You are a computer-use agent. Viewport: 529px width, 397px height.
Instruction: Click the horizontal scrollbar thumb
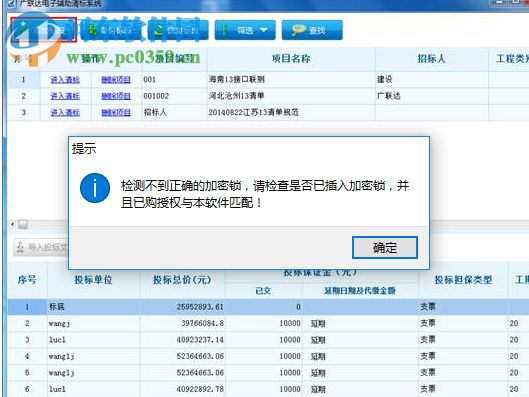(23, 224)
